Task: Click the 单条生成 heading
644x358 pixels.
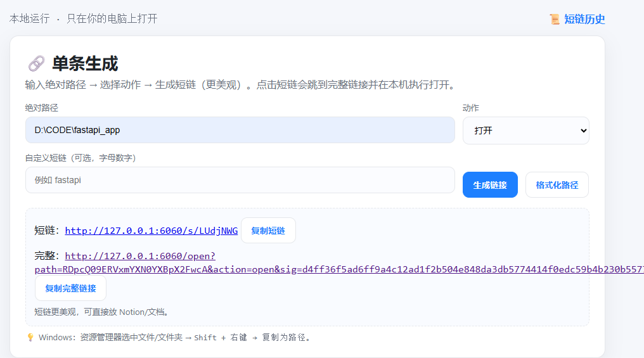Action: point(85,63)
